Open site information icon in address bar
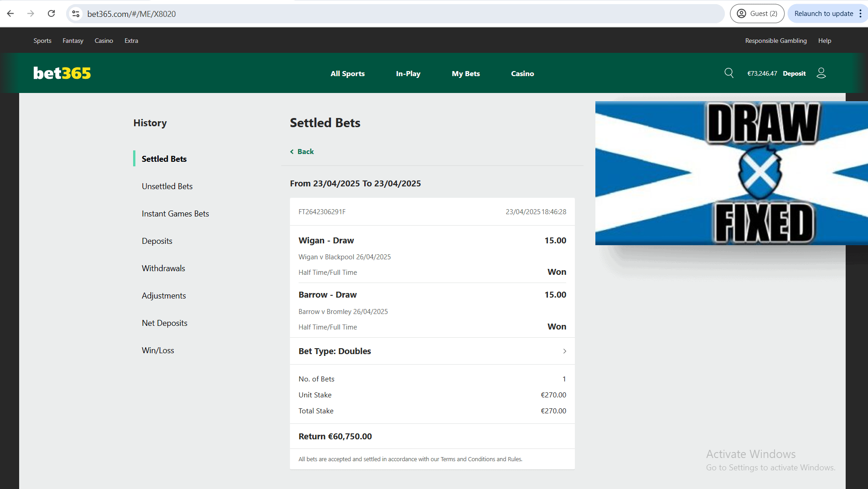The image size is (868, 489). (76, 14)
